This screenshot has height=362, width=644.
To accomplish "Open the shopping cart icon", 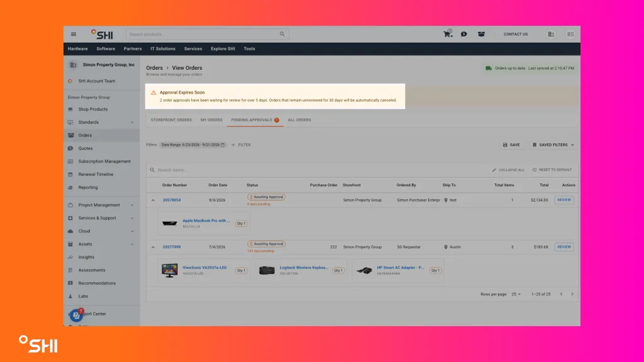I will 448,34.
